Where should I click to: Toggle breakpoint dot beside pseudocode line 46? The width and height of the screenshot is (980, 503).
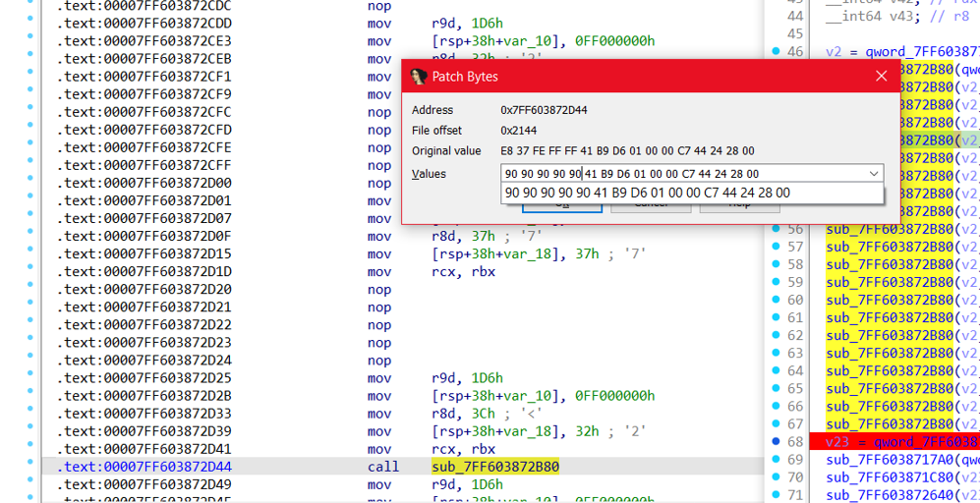[x=777, y=52]
